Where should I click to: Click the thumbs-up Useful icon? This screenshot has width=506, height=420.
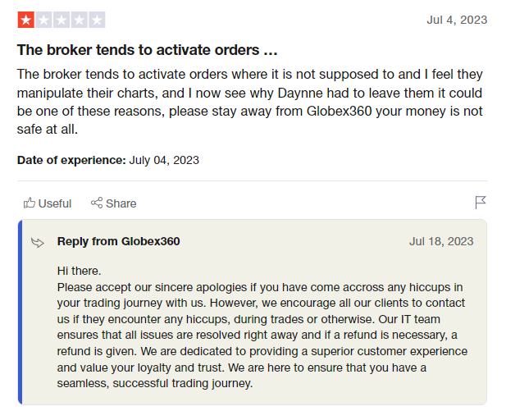click(30, 203)
